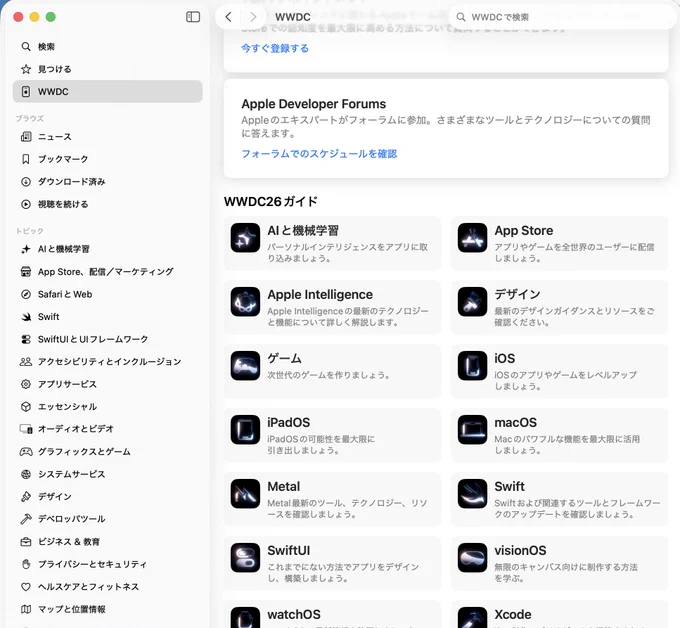Open the App Store guide card
The height and width of the screenshot is (628, 680).
point(559,243)
